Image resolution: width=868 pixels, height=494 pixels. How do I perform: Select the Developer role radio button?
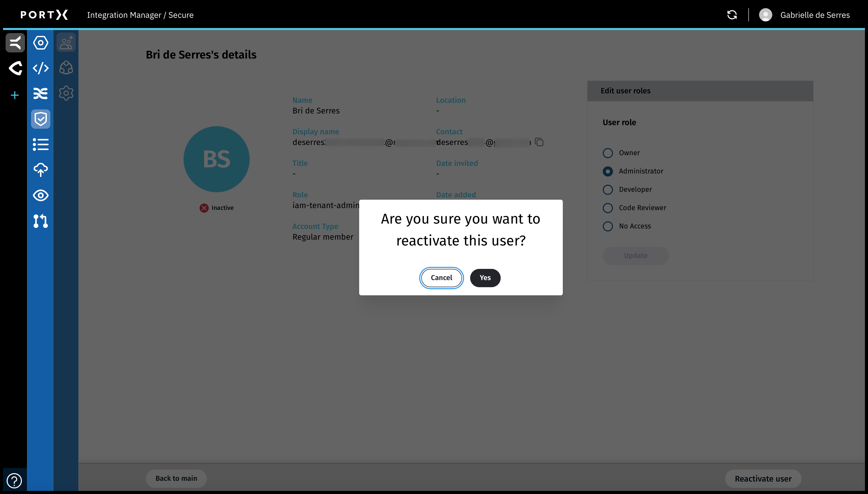pos(608,190)
